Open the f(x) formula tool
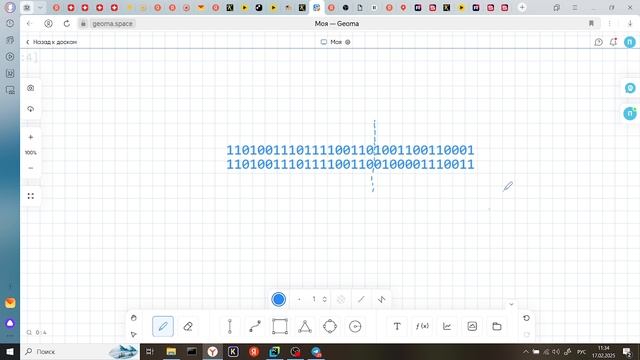Viewport: 640px width, 360px height. pyautogui.click(x=422, y=326)
